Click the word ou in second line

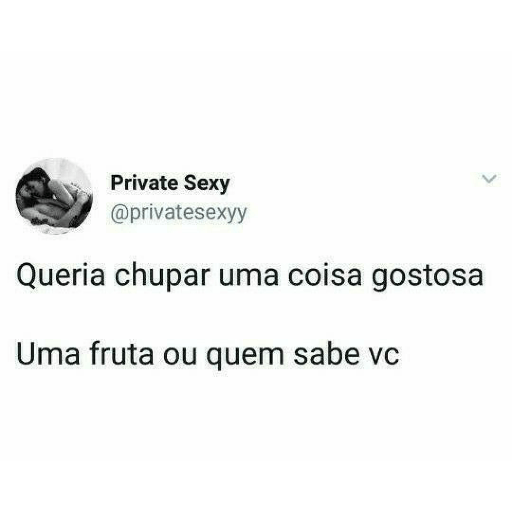[x=180, y=357]
